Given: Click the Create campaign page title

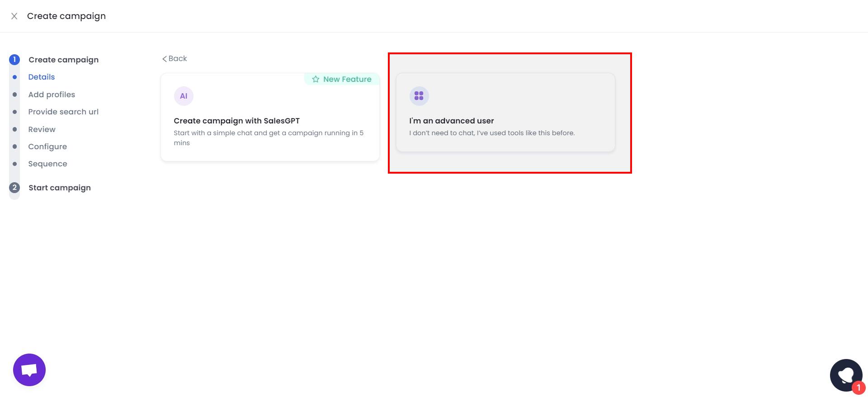Looking at the screenshot, I should click(x=66, y=16).
